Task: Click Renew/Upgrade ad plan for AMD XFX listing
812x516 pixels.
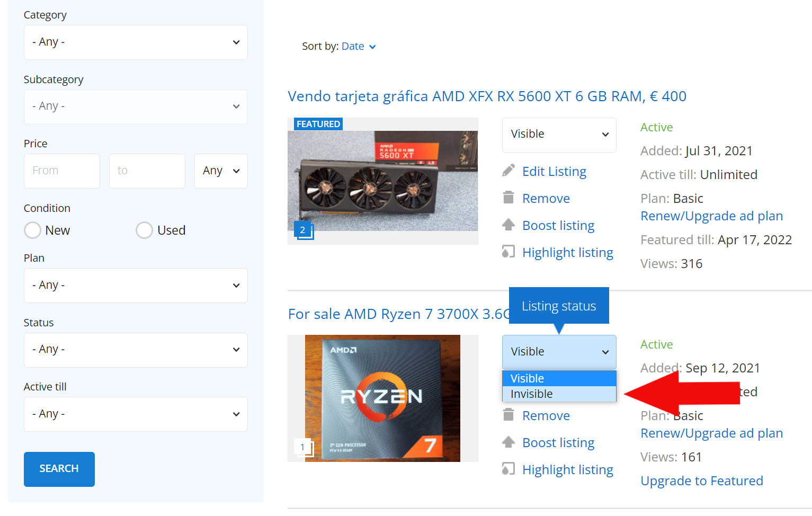Action: pyautogui.click(x=711, y=216)
